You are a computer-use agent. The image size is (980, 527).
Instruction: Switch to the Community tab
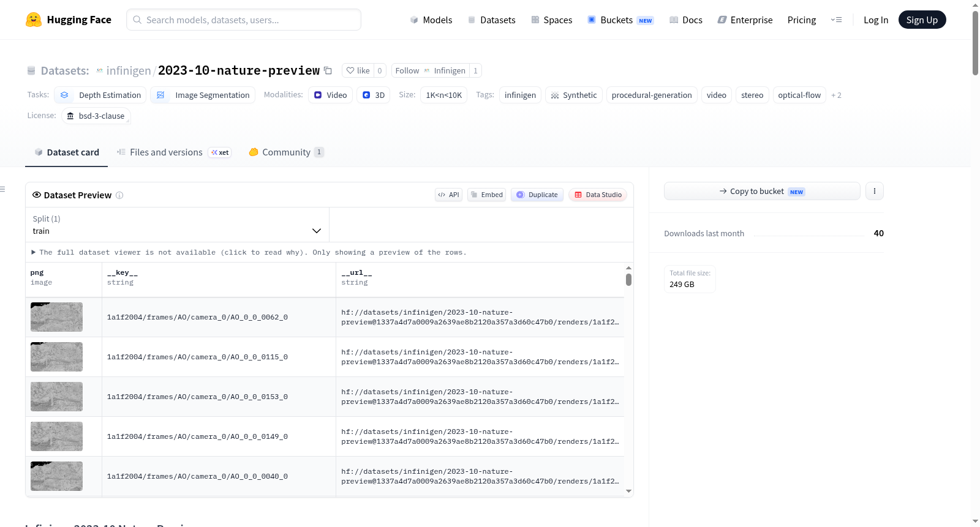[x=286, y=152]
